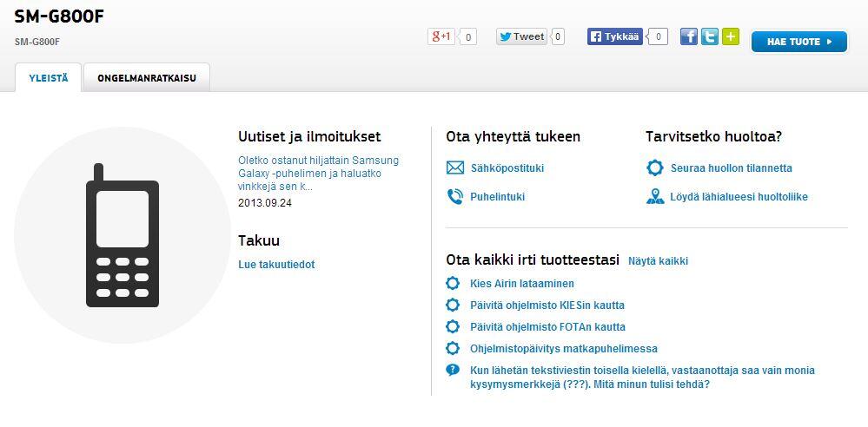The image size is (868, 427).
Task: Click the HAE TUOTE button
Action: pyautogui.click(x=798, y=42)
